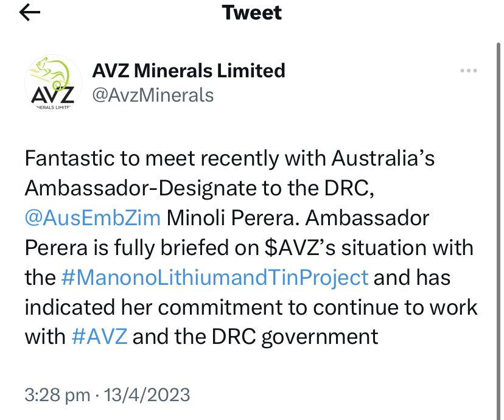Open the @AusEmbZim mention
Image resolution: width=504 pixels, height=420 pixels.
93,218
